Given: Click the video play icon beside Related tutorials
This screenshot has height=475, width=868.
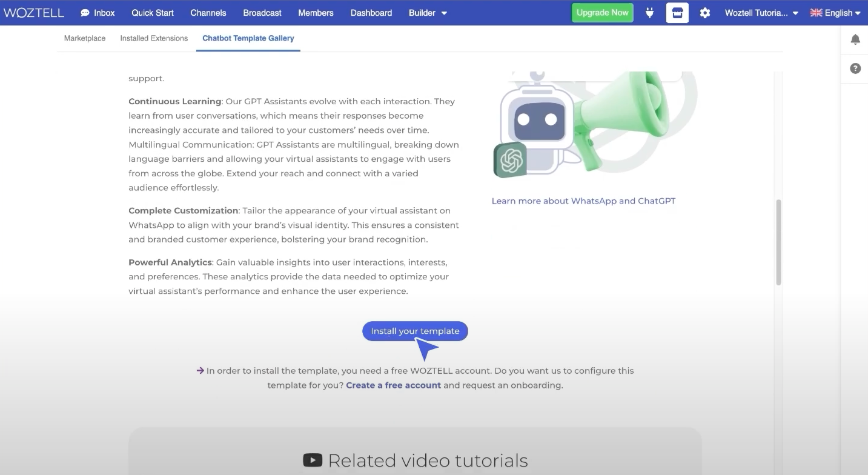Looking at the screenshot, I should pyautogui.click(x=313, y=460).
